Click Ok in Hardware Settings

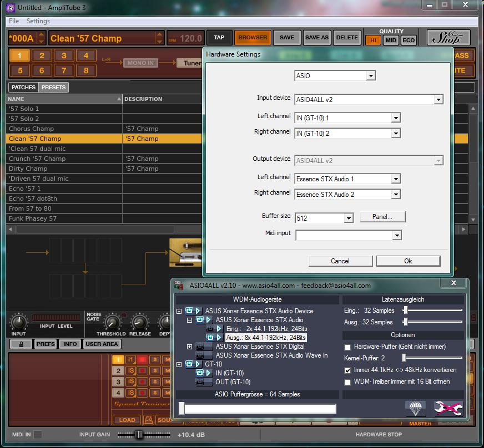(x=408, y=261)
